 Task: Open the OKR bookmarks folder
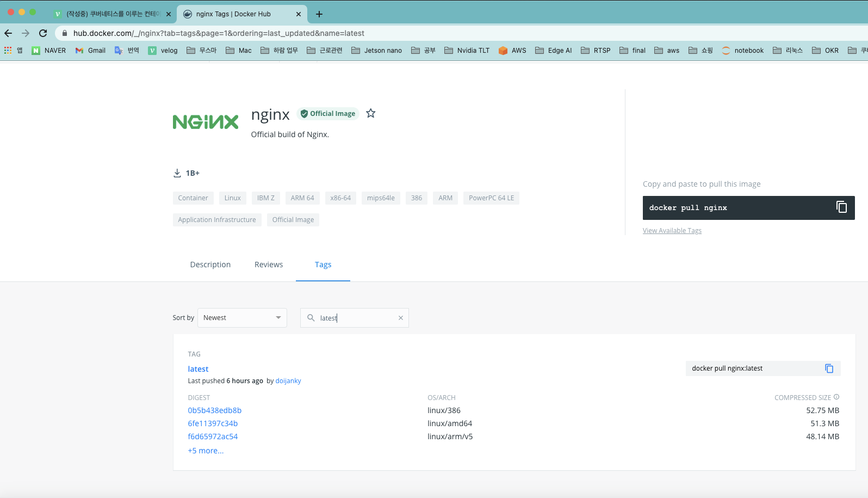tap(825, 51)
